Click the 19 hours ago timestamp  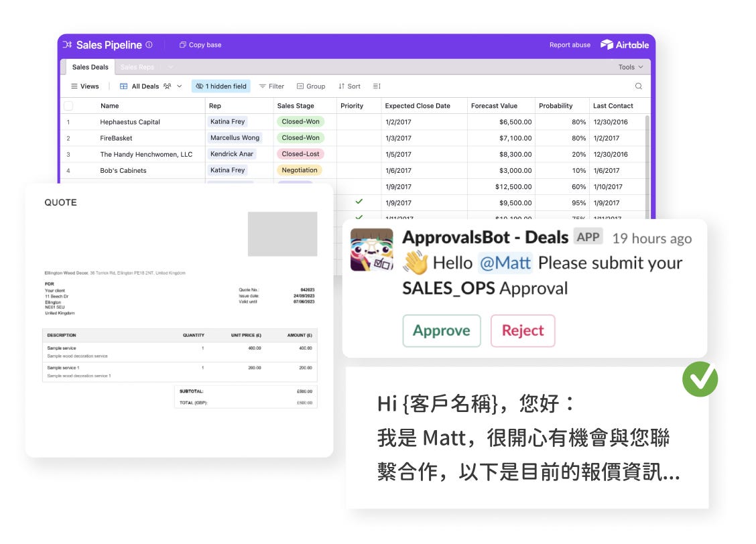pyautogui.click(x=652, y=239)
